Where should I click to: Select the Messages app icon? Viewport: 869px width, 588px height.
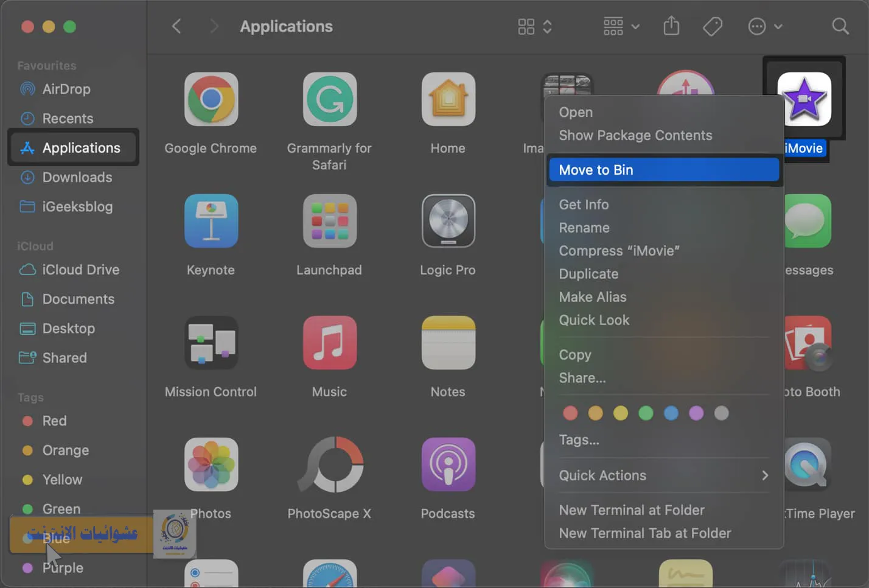(808, 220)
